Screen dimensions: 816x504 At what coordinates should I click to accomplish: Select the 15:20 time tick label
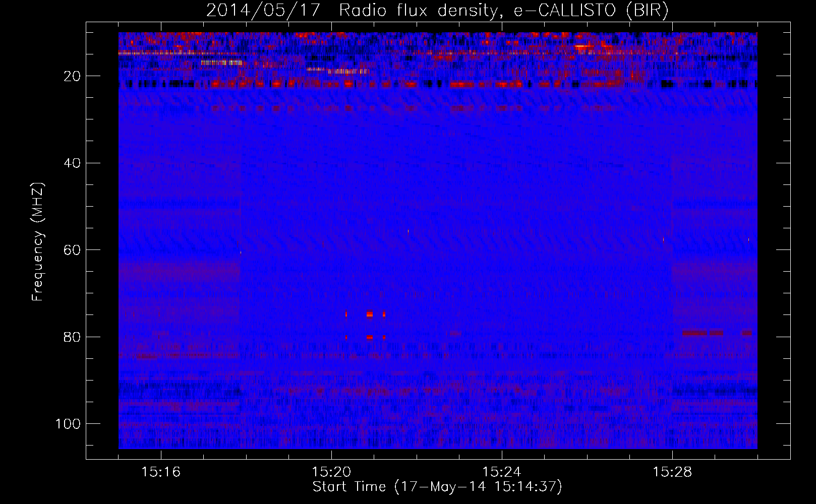[x=331, y=472]
